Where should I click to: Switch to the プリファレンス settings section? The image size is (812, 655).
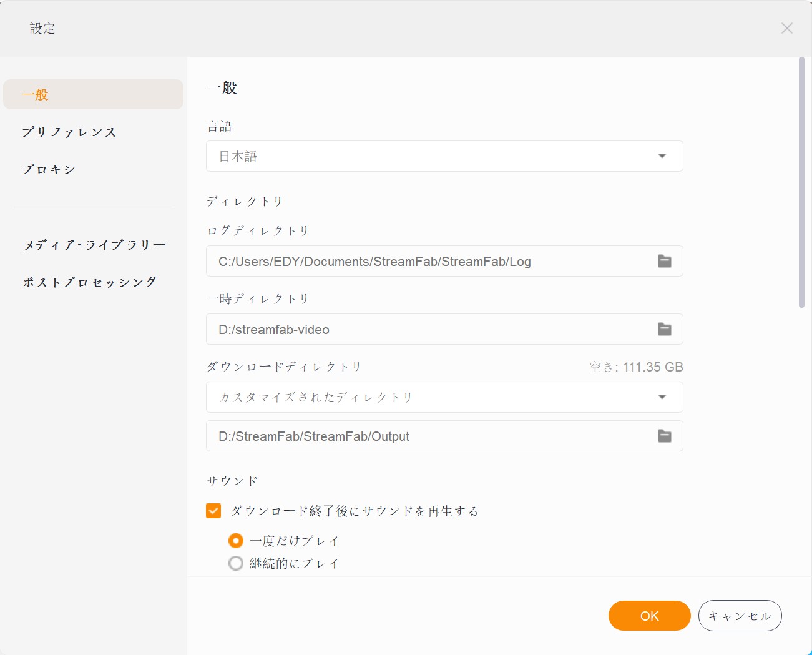[x=69, y=132]
